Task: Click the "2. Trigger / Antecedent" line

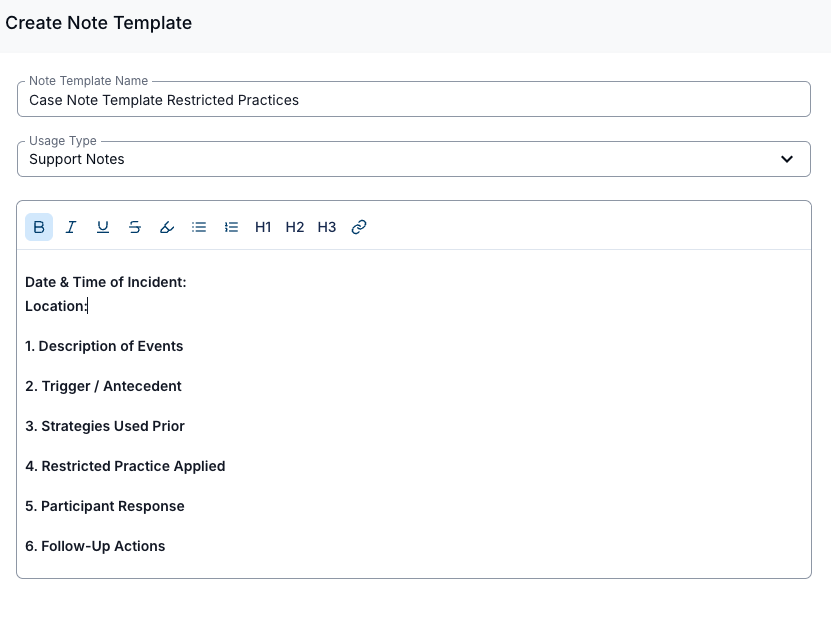Action: tap(103, 386)
